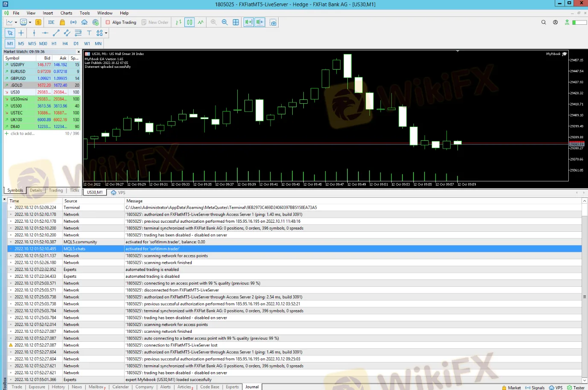This screenshot has height=390, width=588.
Task: Toggle chart shift from right border
Action: [x=260, y=22]
